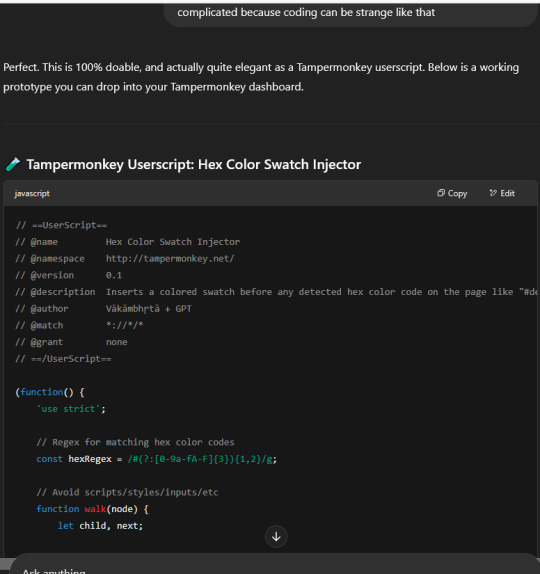The width and height of the screenshot is (540, 574).
Task: Click the @author line in the code
Action: tap(104, 309)
